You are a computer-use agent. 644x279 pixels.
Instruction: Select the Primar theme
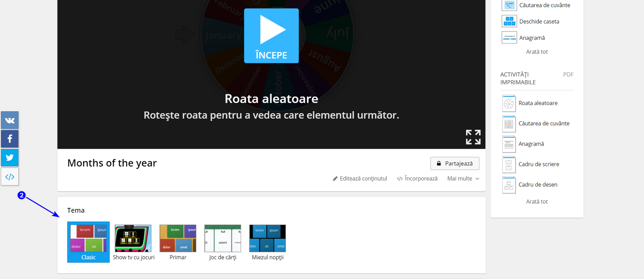(178, 242)
